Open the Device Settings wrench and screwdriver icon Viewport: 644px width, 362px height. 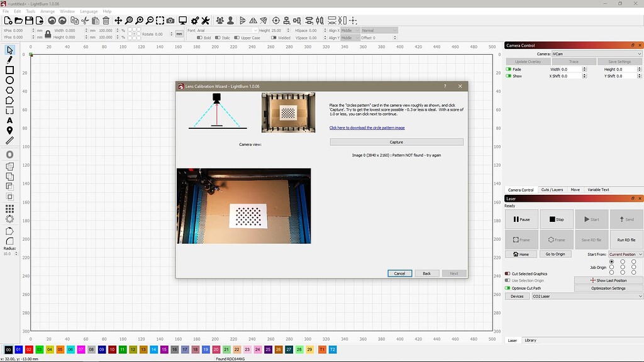coord(206,21)
